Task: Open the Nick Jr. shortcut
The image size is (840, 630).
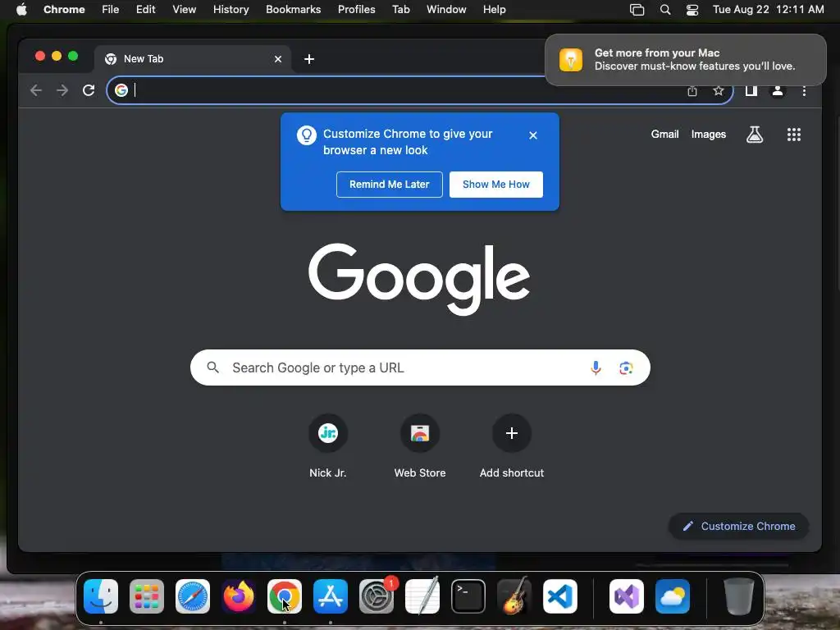Action: [x=328, y=446]
